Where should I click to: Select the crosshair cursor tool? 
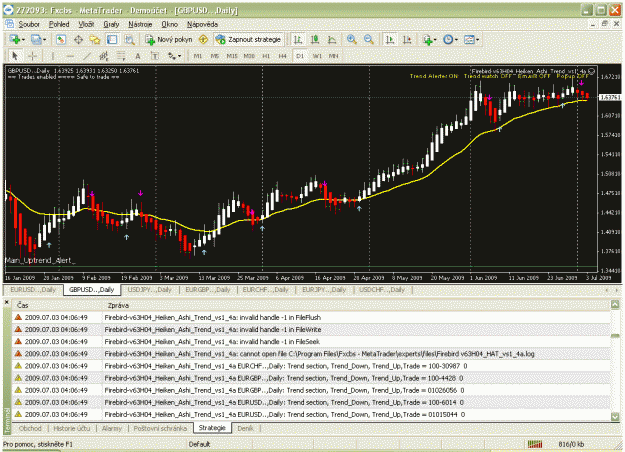point(33,56)
